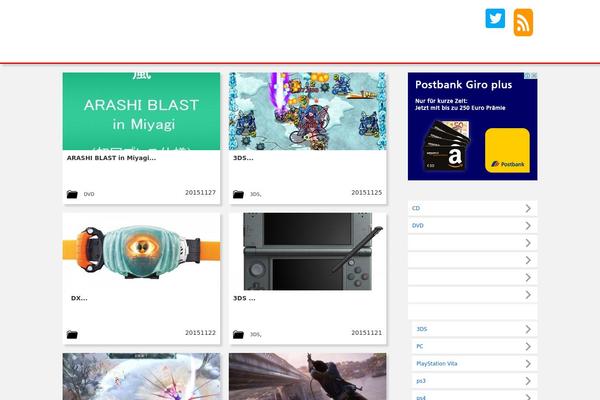The height and width of the screenshot is (400, 600).
Task: Open the 3DS game battle screenshot thumbnail
Action: [308, 111]
